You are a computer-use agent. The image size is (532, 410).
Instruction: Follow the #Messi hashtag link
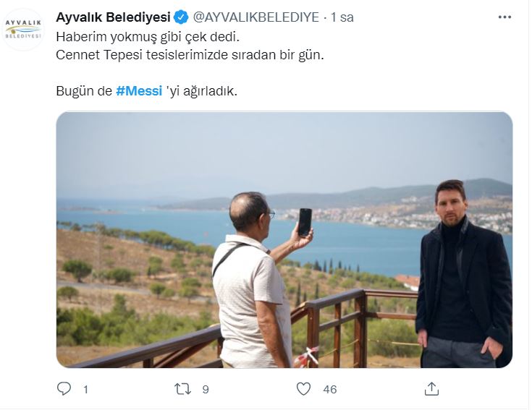pyautogui.click(x=139, y=91)
